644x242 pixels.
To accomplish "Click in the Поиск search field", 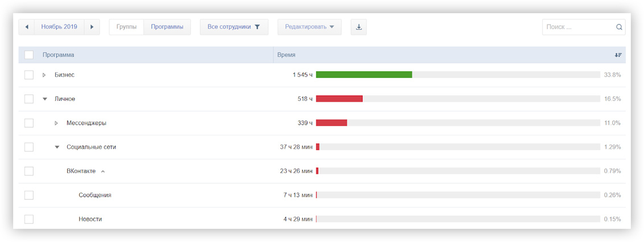I will (577, 27).
